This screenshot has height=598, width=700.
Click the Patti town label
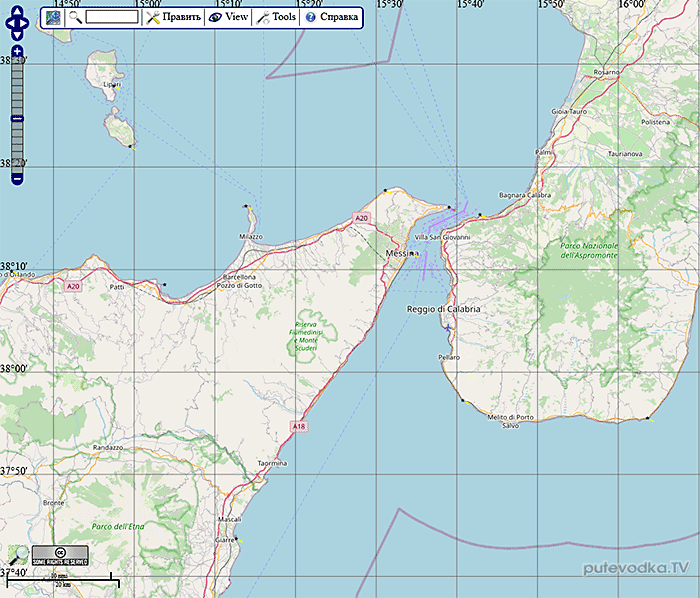[x=117, y=287]
